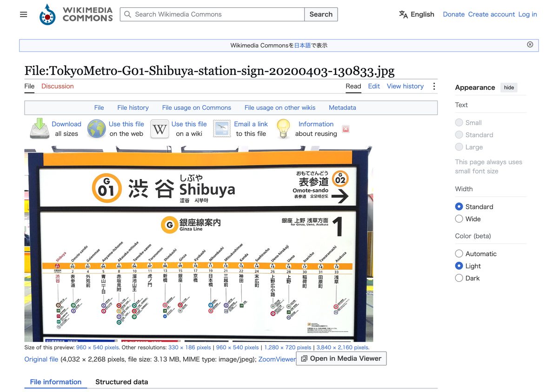Click Open in Media Viewer button

(341, 359)
